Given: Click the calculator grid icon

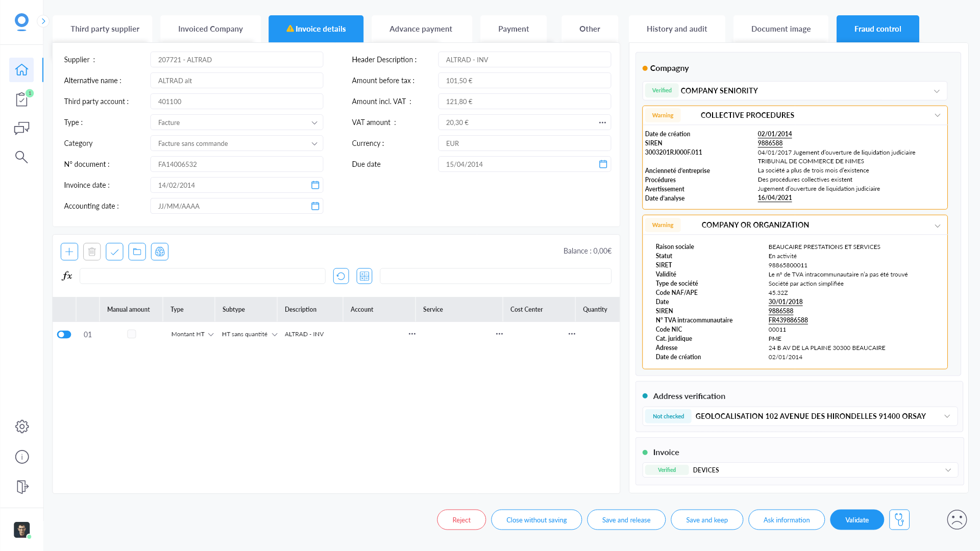Looking at the screenshot, I should click(364, 276).
